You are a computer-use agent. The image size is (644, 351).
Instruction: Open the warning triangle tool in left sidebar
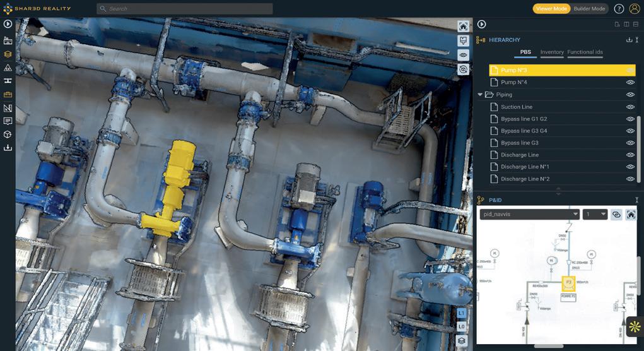coord(8,68)
